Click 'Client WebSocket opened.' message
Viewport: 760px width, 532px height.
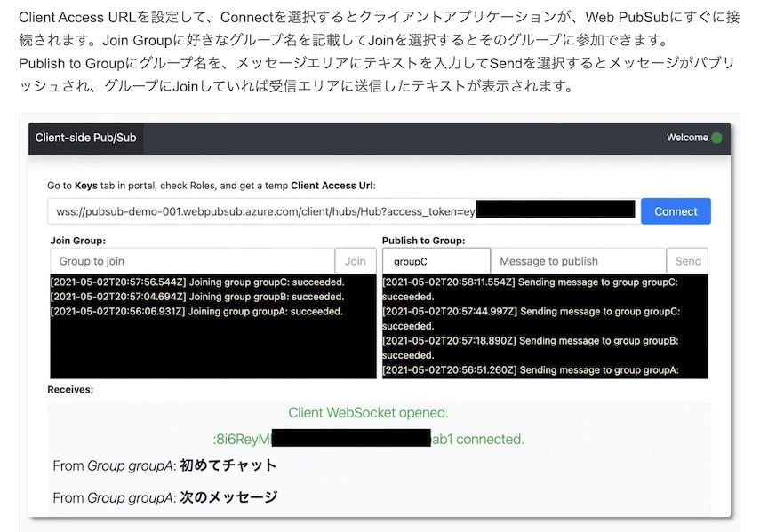pos(368,412)
